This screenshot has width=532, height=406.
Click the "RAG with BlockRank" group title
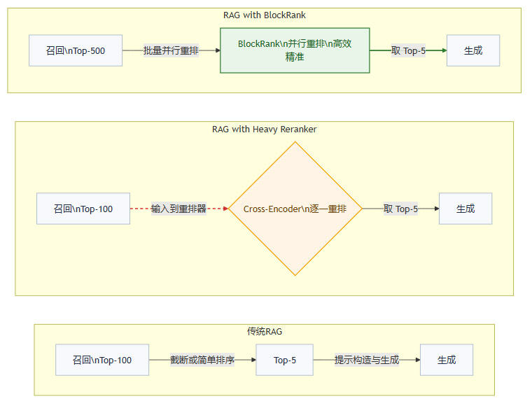pyautogui.click(x=264, y=15)
